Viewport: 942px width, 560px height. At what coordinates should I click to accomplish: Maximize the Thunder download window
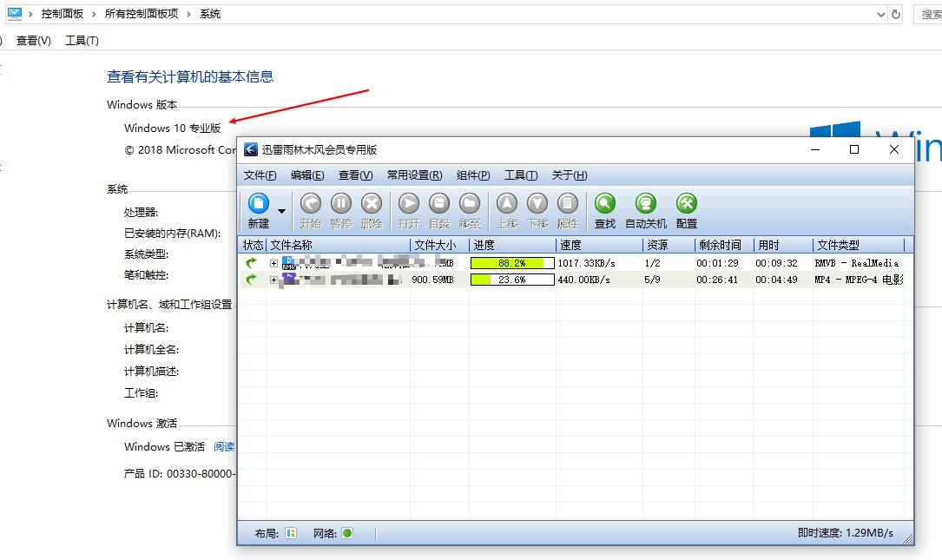[x=853, y=149]
